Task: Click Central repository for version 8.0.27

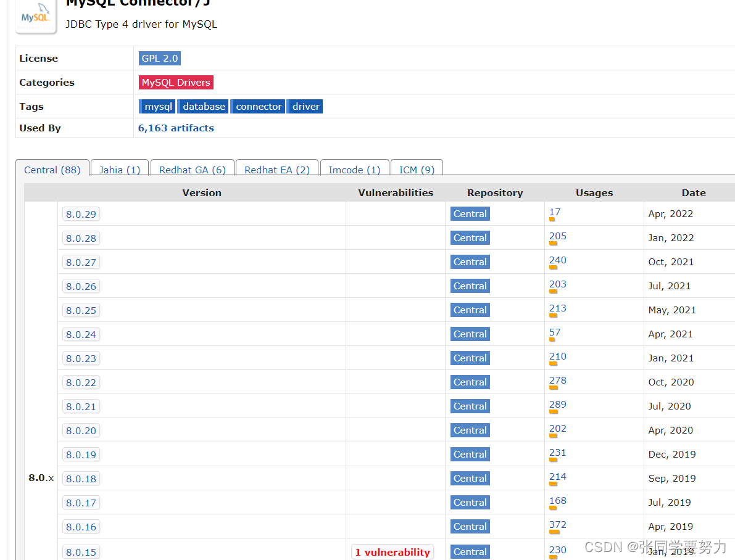Action: [470, 262]
